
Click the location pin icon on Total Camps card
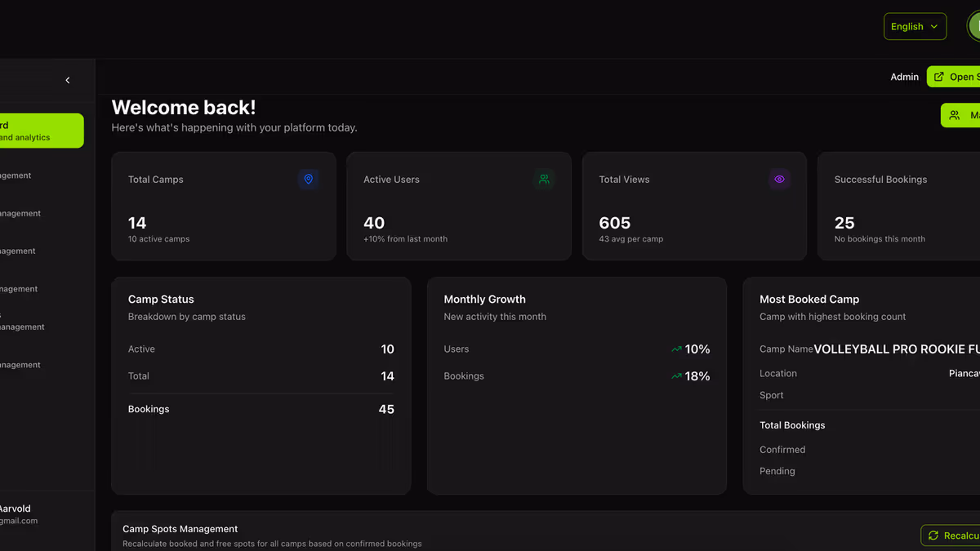tap(308, 179)
